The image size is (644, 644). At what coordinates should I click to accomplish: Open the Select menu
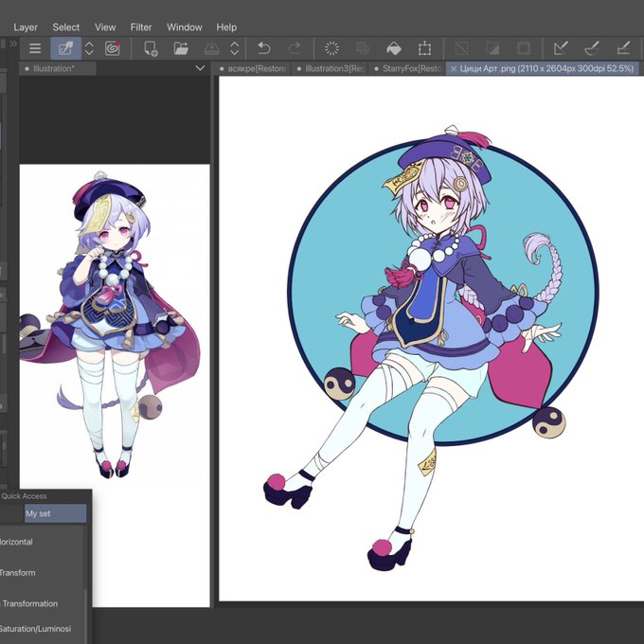tap(65, 27)
